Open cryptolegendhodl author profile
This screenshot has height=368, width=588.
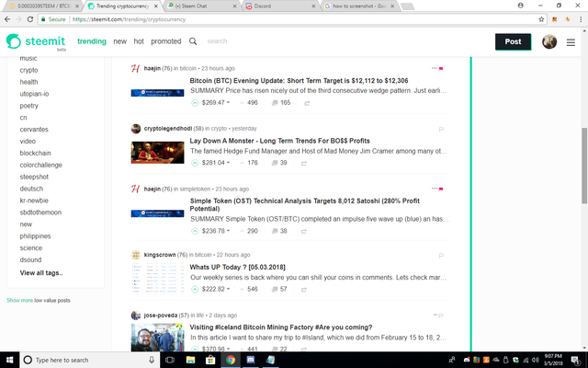168,129
